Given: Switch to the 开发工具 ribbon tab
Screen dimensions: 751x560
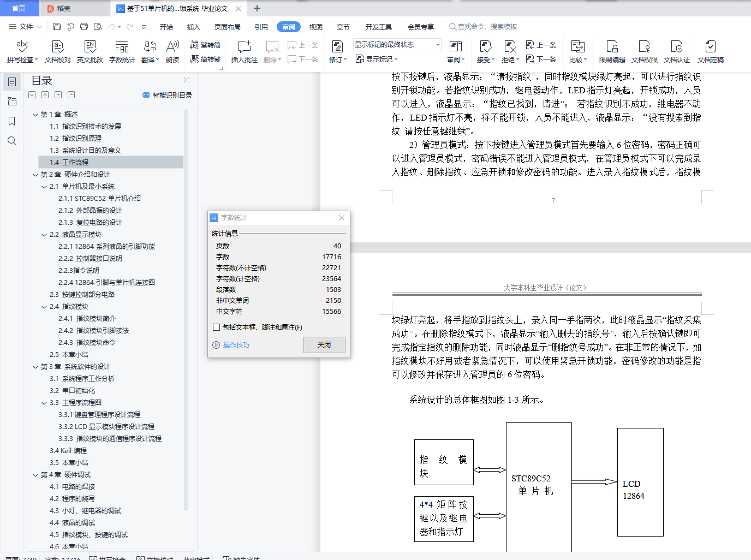Looking at the screenshot, I should (379, 27).
